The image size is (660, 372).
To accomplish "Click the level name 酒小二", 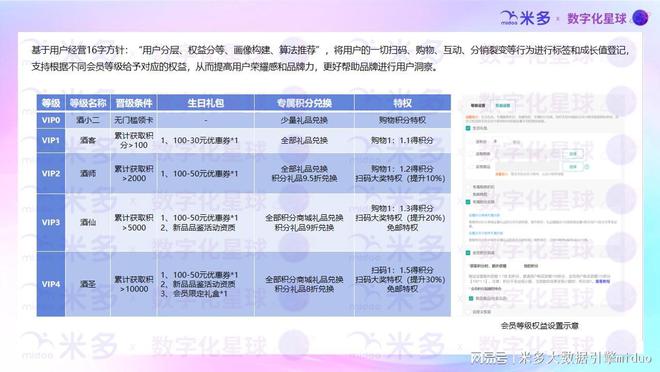I will 88,120.
